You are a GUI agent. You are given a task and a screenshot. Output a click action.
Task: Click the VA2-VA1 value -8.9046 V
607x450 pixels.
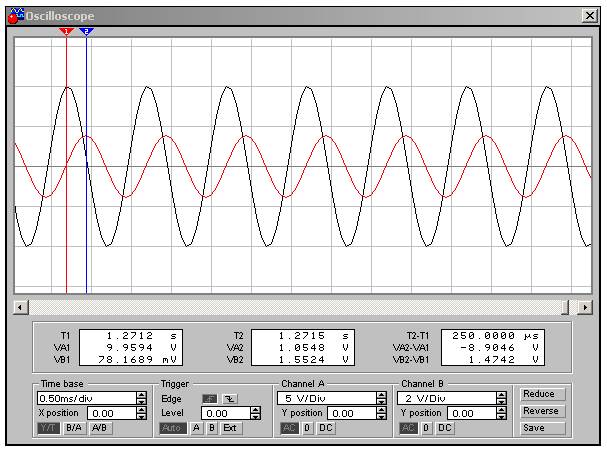(499, 347)
